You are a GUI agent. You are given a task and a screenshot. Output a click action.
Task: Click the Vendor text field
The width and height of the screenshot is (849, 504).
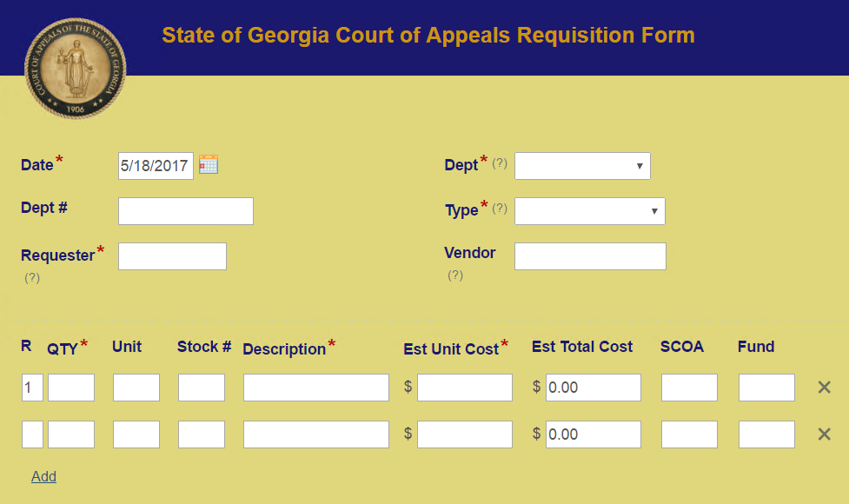(x=590, y=256)
